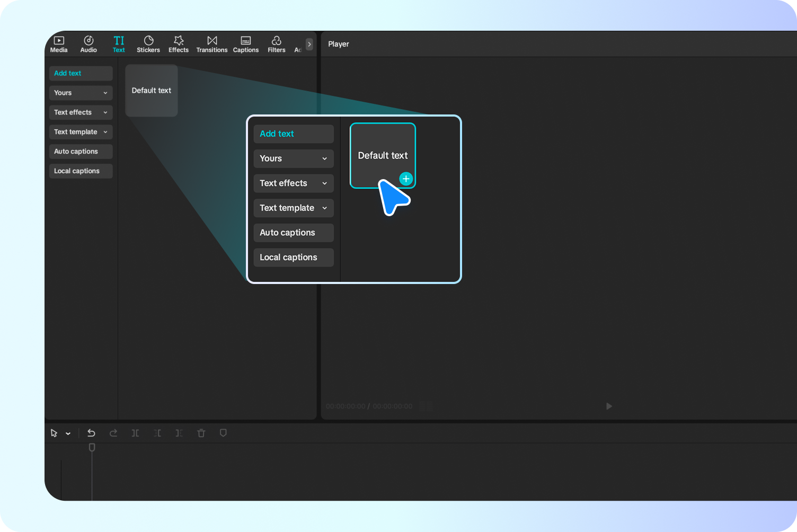797x532 pixels.
Task: Click the delete trash icon in the timeline toolbar
Action: (x=201, y=433)
